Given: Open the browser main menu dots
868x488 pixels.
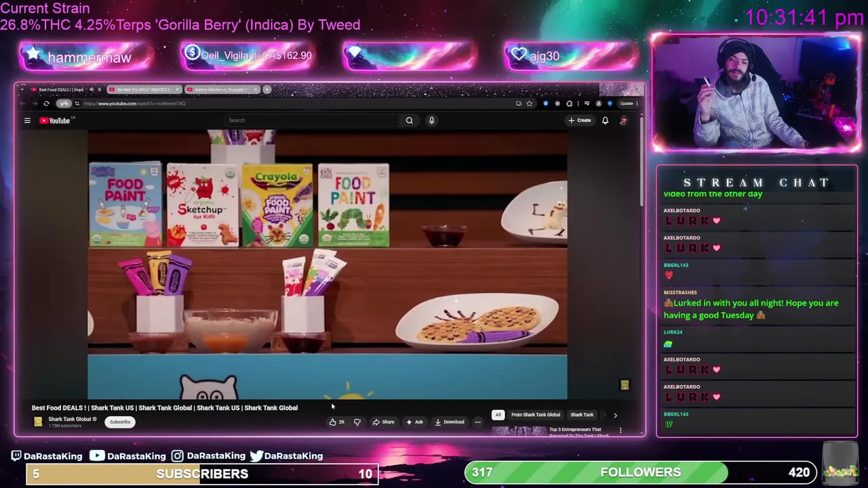Looking at the screenshot, I should click(637, 104).
